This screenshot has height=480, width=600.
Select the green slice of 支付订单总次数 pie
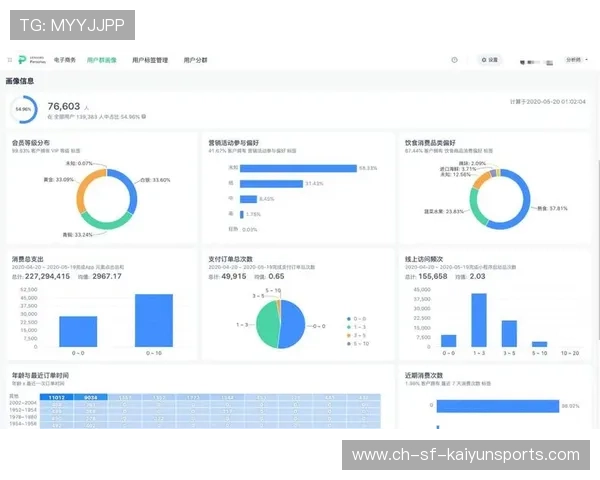pyautogui.click(x=267, y=322)
